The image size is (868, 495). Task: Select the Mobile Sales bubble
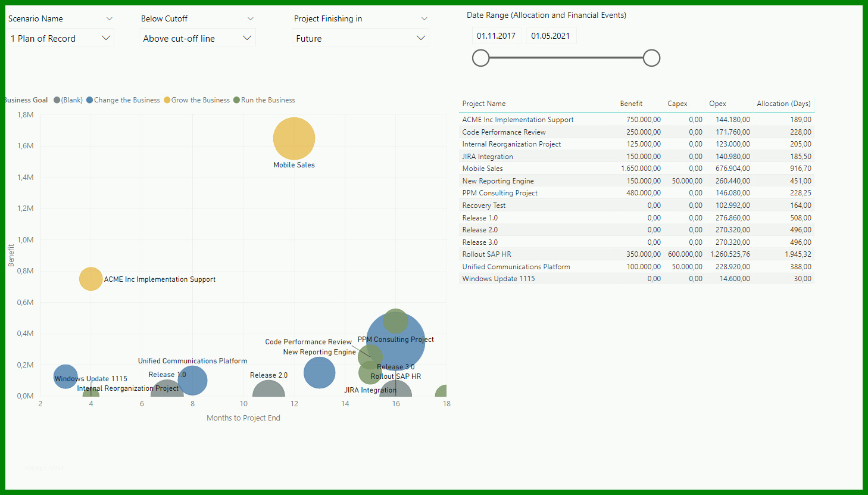294,138
